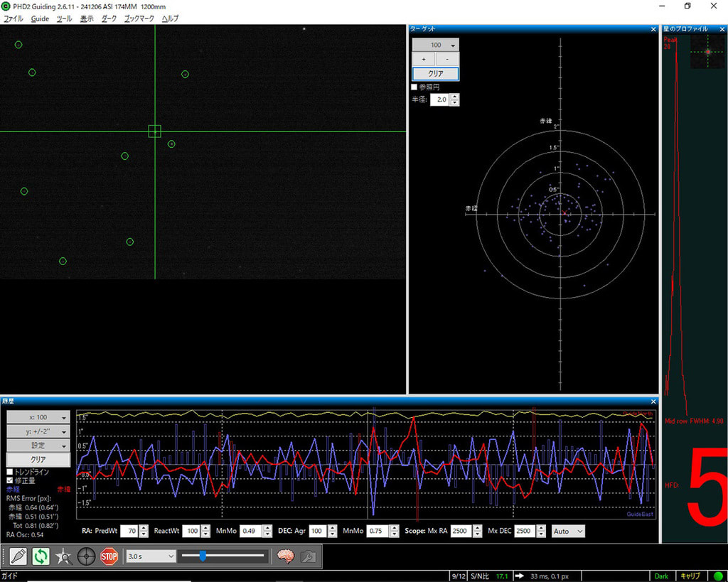Close the history graph panel
728x582 pixels.
pos(653,402)
